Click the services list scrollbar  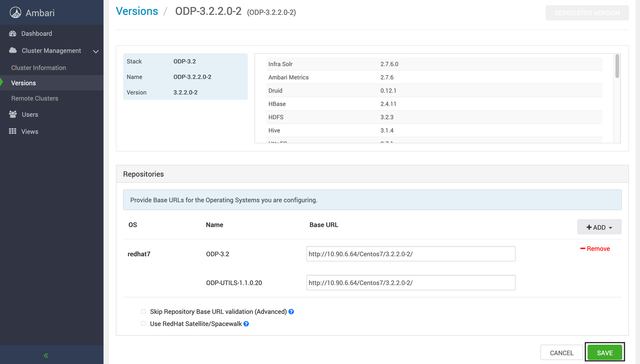(x=617, y=66)
